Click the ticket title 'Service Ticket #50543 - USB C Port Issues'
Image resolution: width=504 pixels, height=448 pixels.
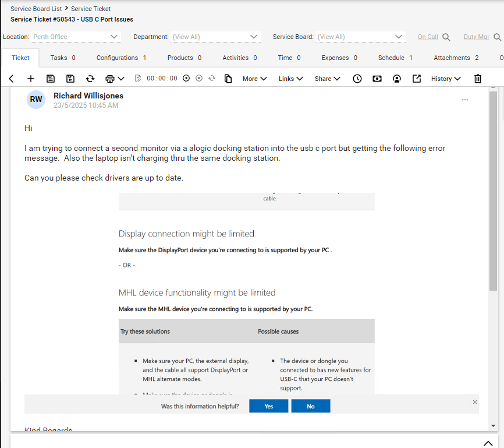tap(72, 19)
